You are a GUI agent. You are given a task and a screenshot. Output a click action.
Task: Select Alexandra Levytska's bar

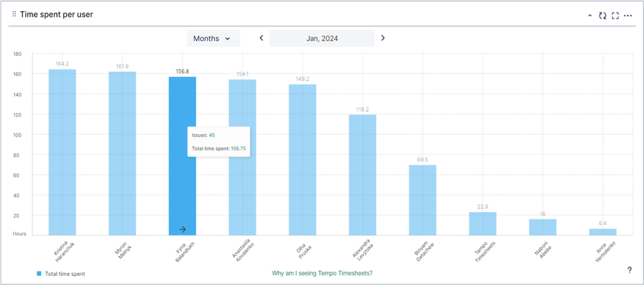click(x=363, y=175)
